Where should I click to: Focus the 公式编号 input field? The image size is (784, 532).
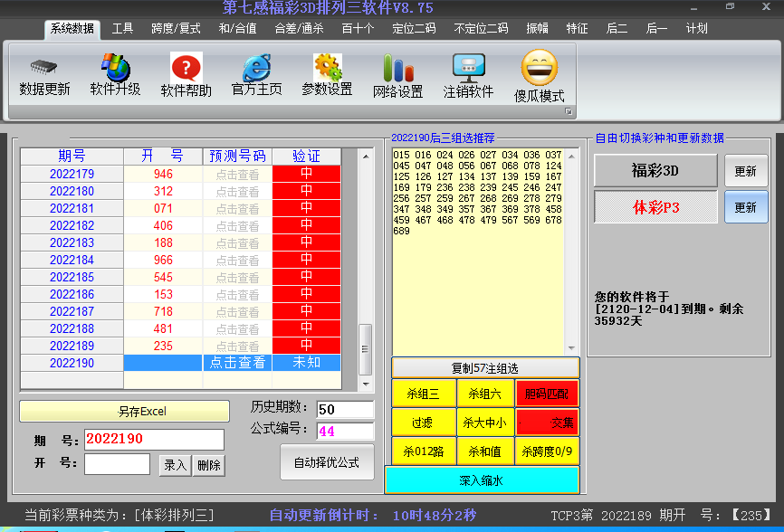(x=346, y=431)
